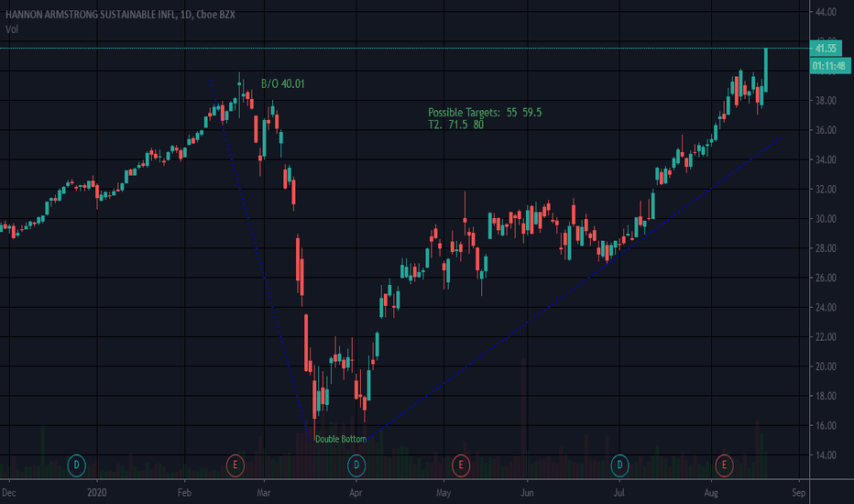The image size is (854, 504).
Task: Click the T2. 71.5 80 annotation line
Action: (x=456, y=125)
